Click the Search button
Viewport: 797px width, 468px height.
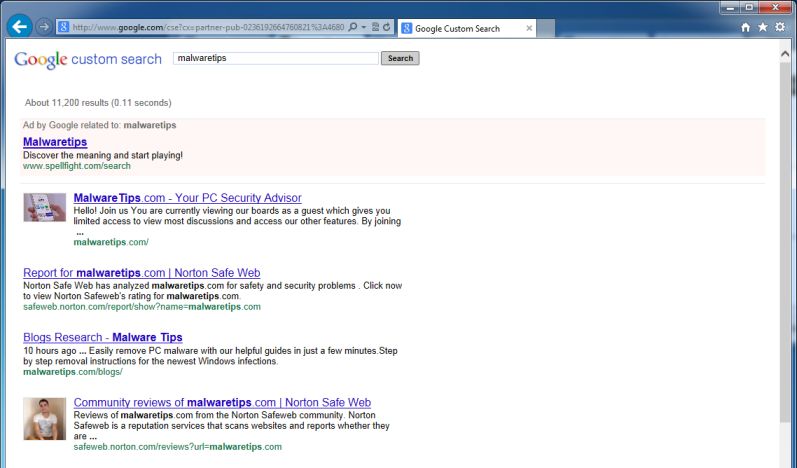click(400, 58)
